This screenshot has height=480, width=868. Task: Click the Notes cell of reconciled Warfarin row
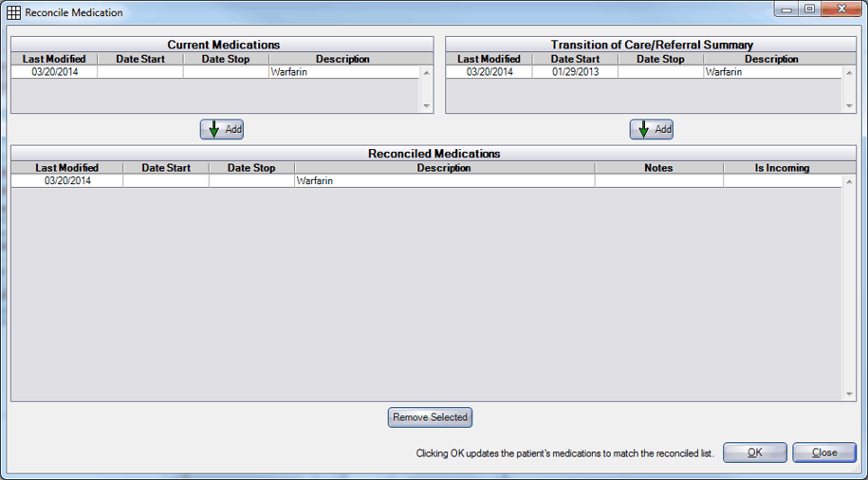pyautogui.click(x=658, y=181)
